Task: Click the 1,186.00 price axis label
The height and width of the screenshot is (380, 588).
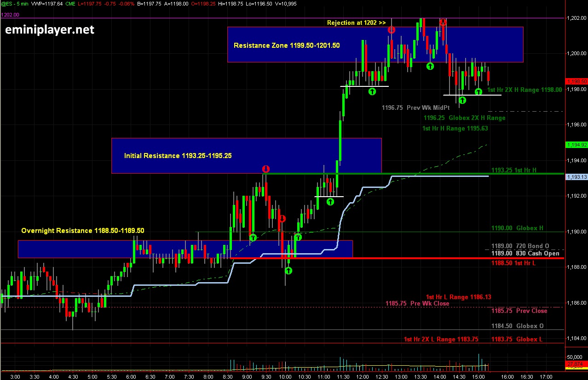Action: 576,303
